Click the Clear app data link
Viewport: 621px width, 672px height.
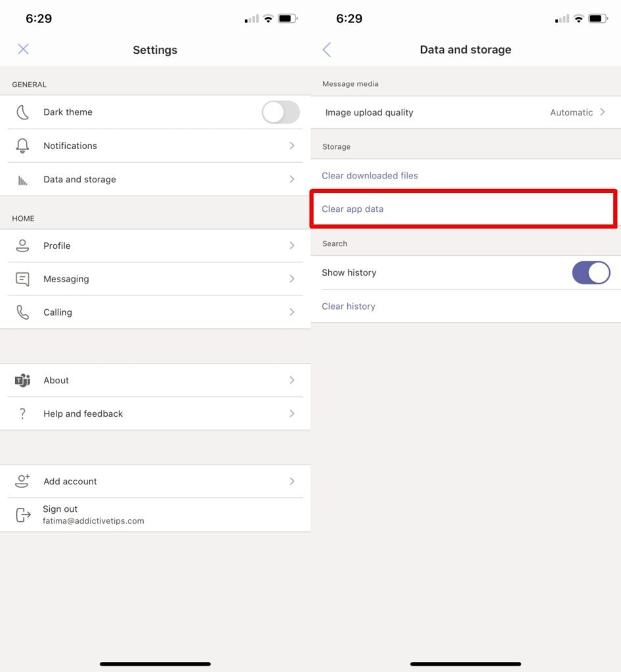352,208
